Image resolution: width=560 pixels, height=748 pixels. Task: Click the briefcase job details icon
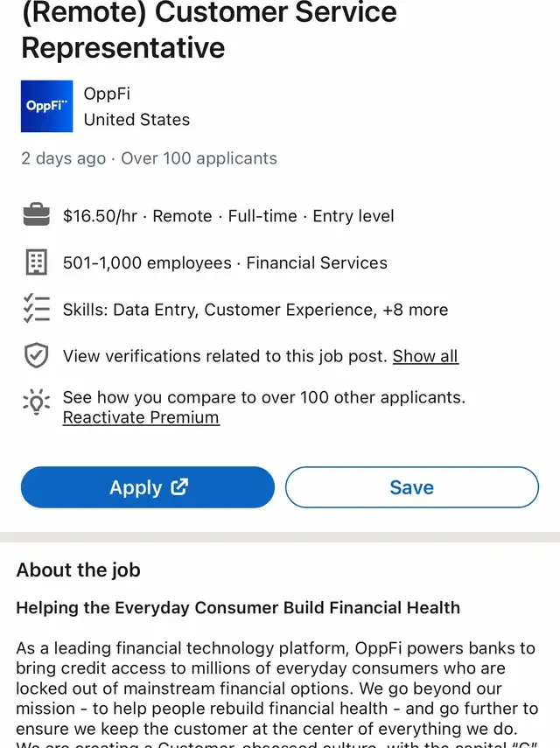click(x=36, y=216)
